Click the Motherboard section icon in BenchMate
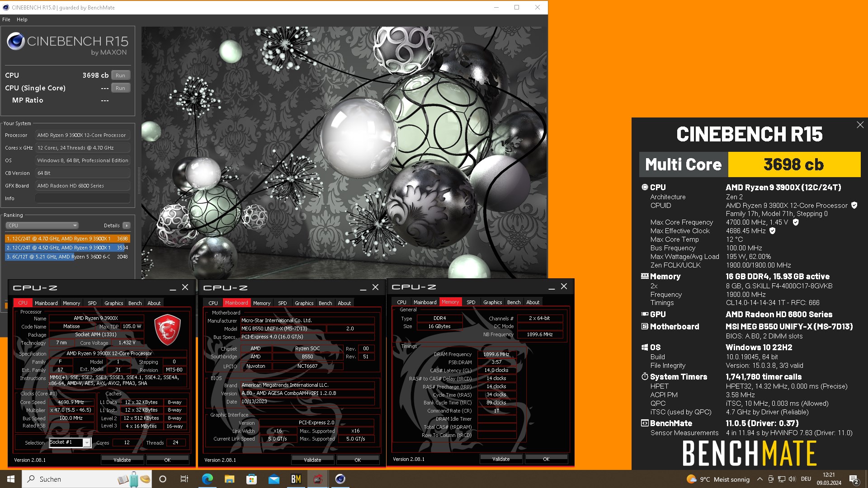Screen dimensions: 868x488 coord(645,326)
